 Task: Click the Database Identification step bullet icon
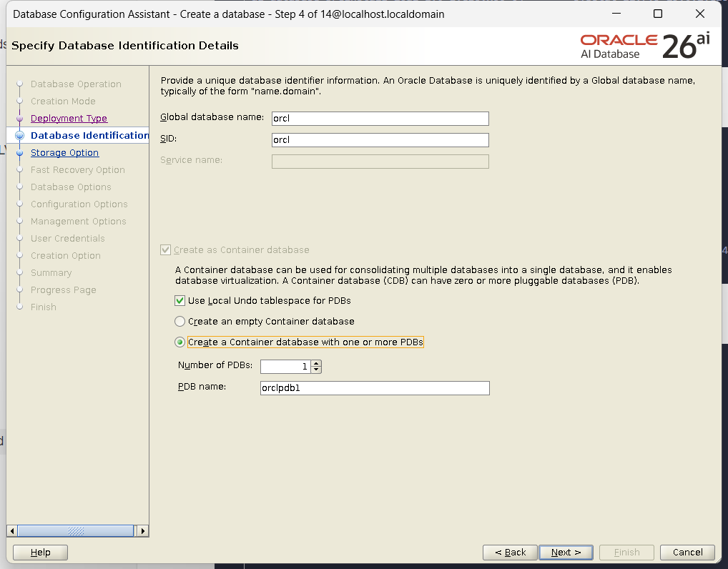19,136
